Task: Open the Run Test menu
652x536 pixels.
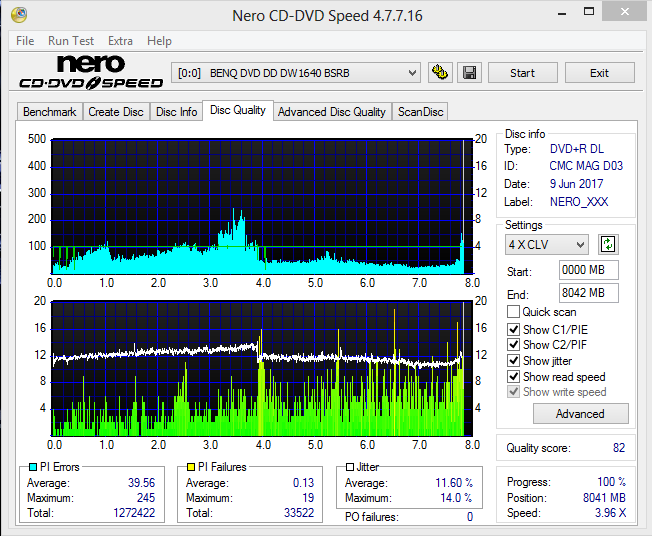Action: (71, 41)
